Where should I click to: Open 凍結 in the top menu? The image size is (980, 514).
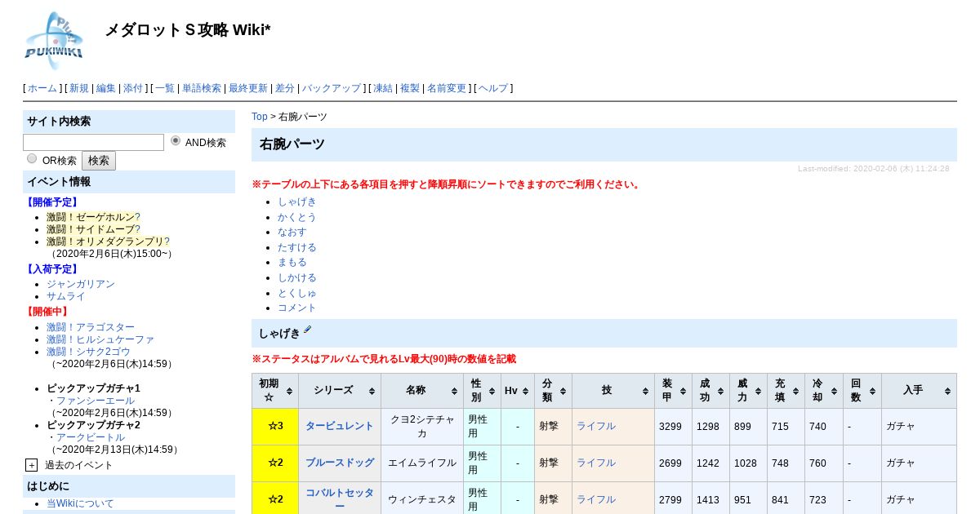(x=383, y=88)
